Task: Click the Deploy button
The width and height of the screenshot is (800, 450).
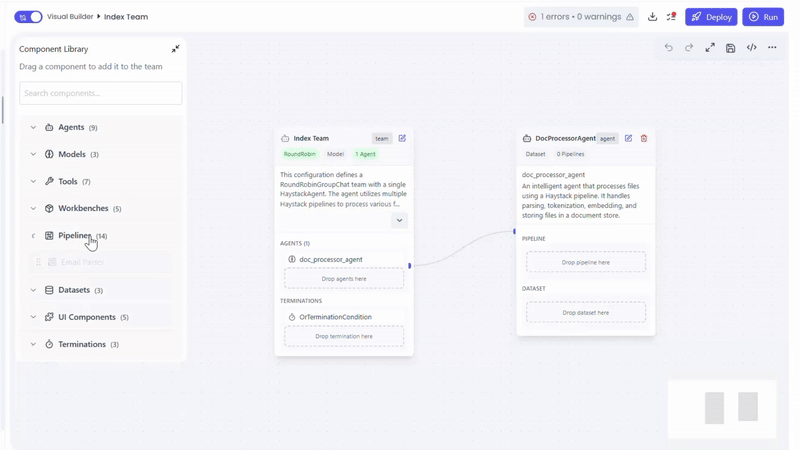Action: (711, 17)
